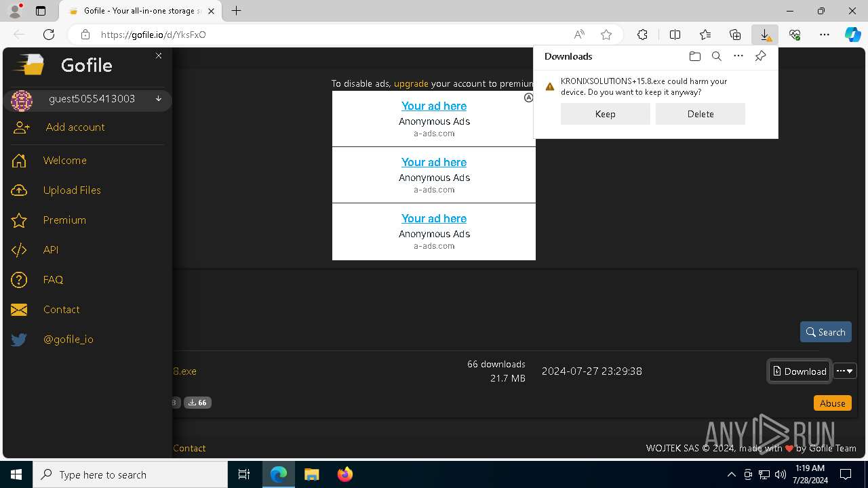Viewport: 868px width, 488px height.
Task: Open the tab actions menu icon
Action: 41,11
